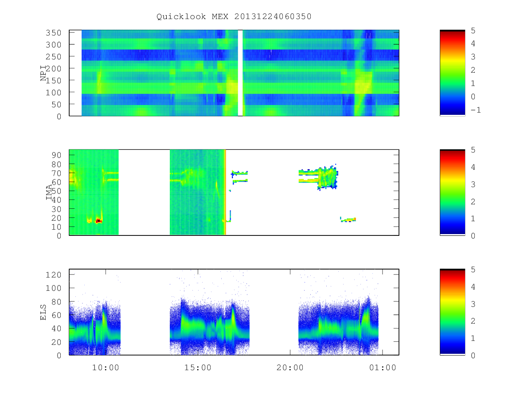Screen dimensions: 532x399
Task: Click the plot title Quicklook MEX 20131224060350
Action: click(x=234, y=16)
